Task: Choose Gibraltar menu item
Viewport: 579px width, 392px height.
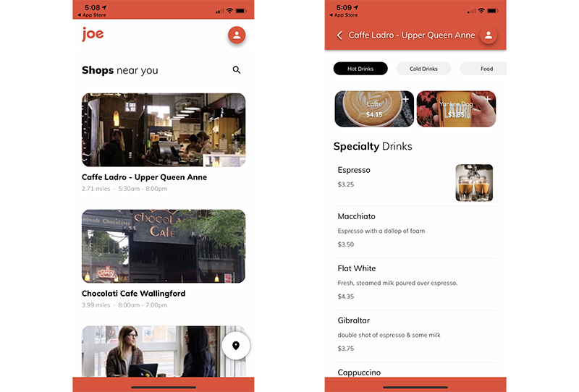Action: 415,336
